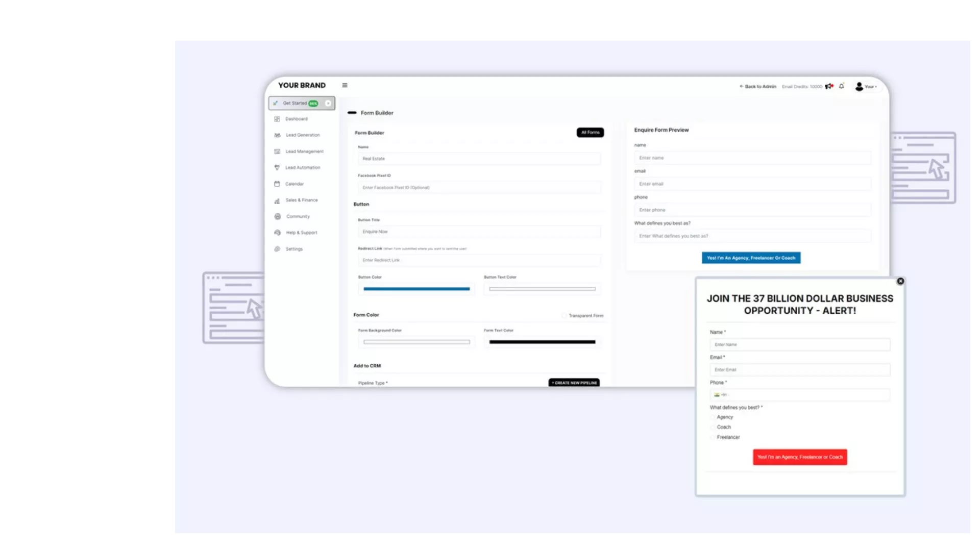Change the blue Button Color swatch
The image size is (980, 551).
click(416, 289)
